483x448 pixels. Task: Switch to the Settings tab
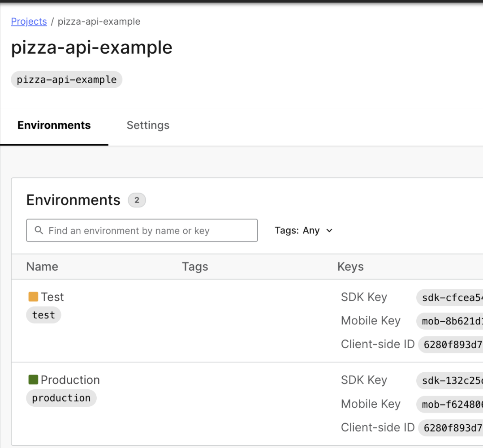148,125
